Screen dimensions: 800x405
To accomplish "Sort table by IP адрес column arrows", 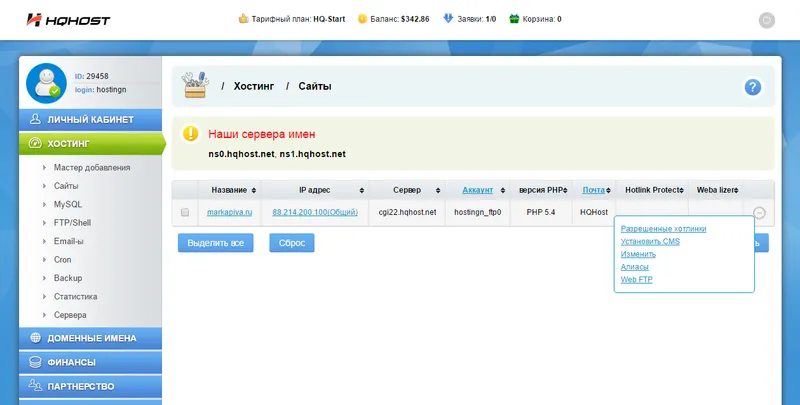I will [361, 190].
